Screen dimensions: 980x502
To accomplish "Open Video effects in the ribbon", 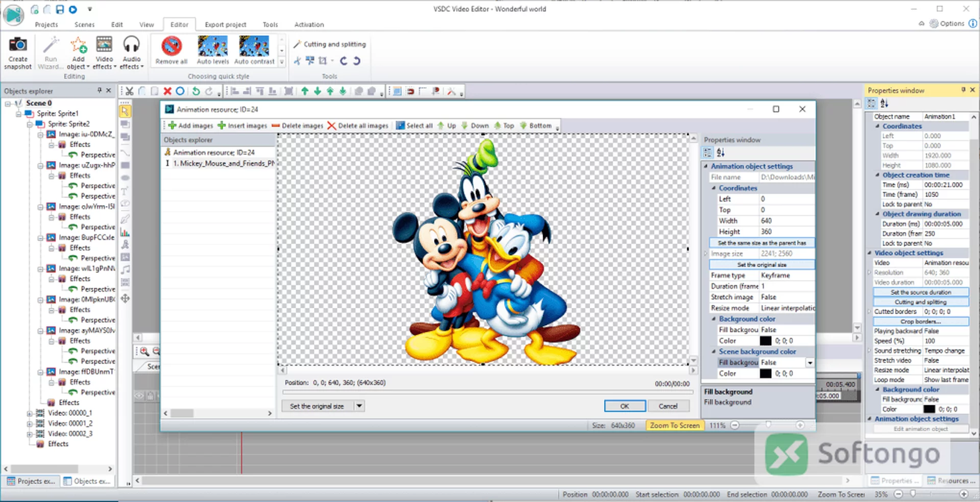I will click(x=104, y=53).
